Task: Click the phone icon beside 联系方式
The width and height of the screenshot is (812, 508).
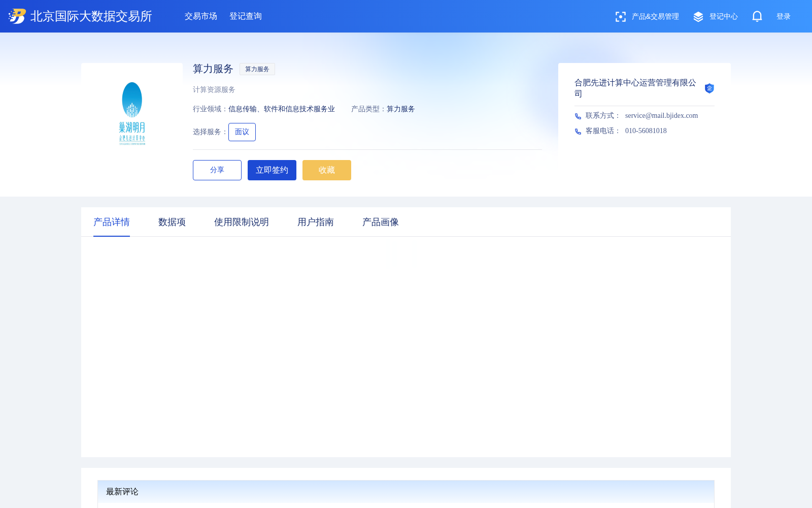Action: click(x=578, y=116)
